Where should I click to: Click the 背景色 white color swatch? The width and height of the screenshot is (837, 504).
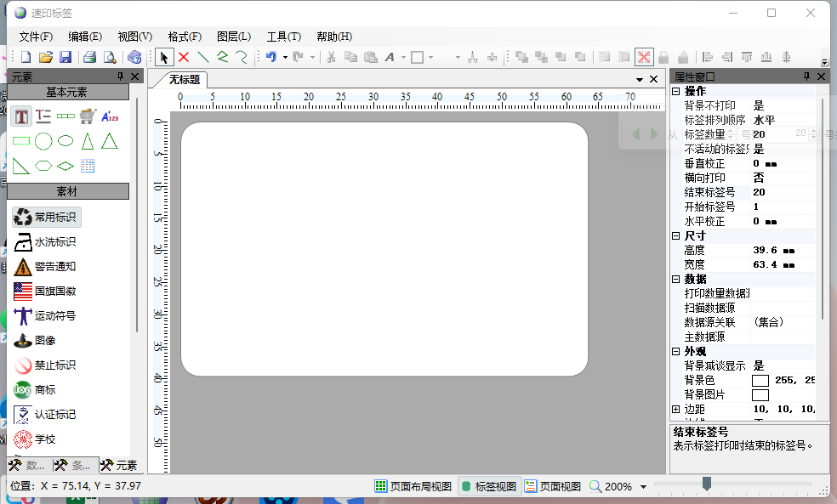(x=760, y=380)
